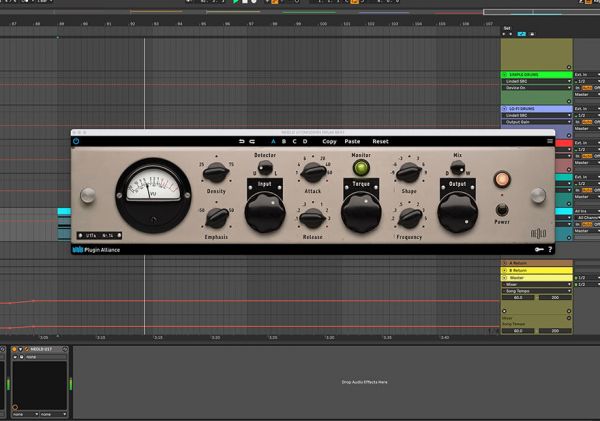Paste settings into current bank

(x=352, y=141)
